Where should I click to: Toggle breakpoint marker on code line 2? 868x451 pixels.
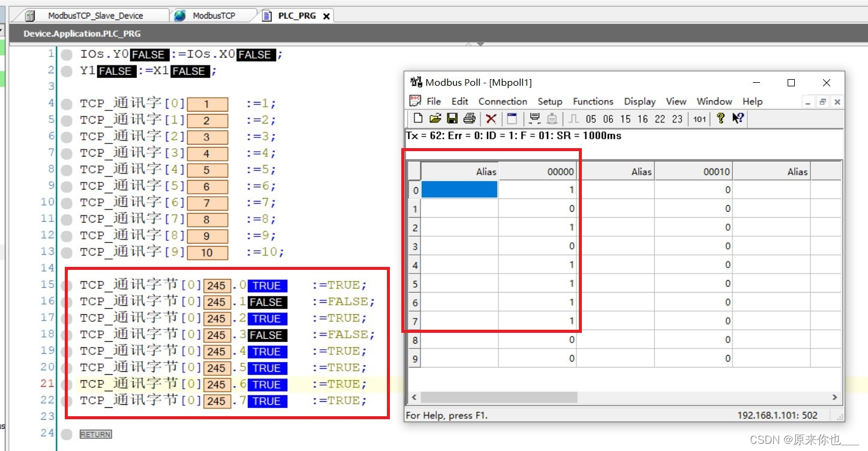point(67,71)
